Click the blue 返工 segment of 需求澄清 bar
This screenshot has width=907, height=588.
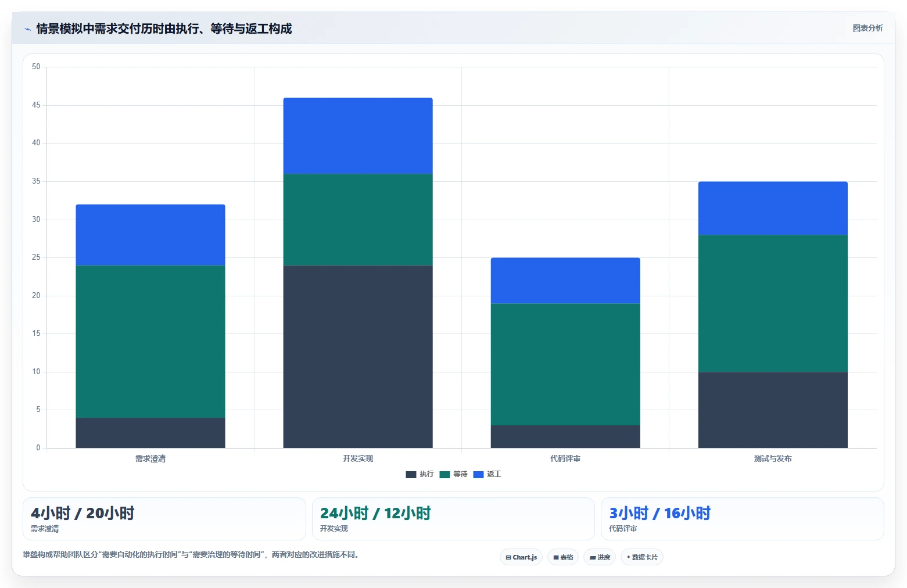click(150, 235)
